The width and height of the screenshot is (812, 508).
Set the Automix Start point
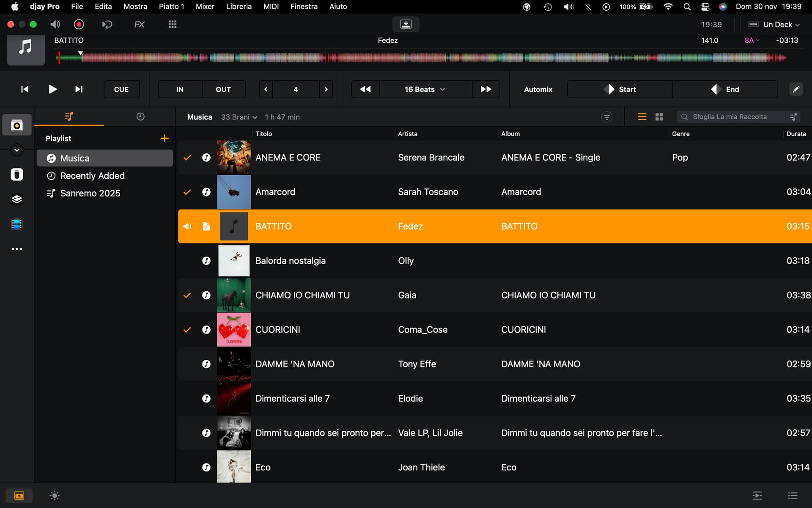coord(620,89)
